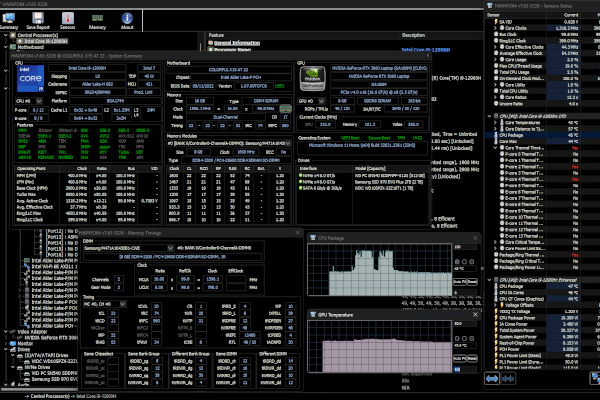Click the memory module icon beside the Clock row

pos(285,109)
